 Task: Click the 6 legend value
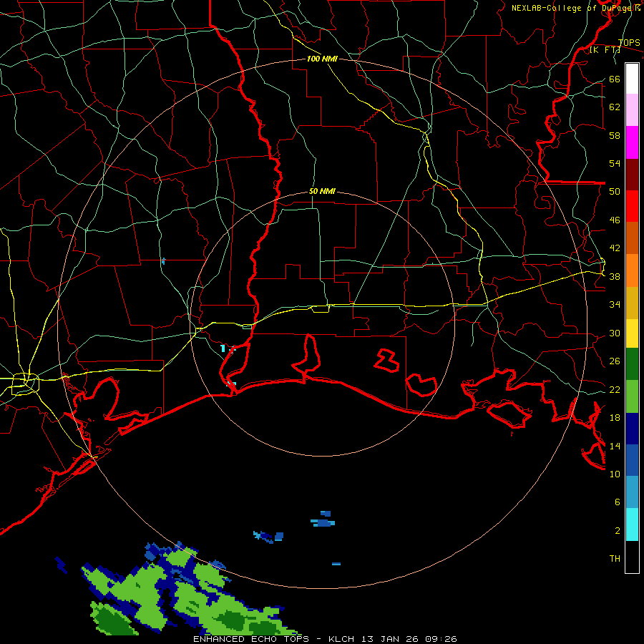click(617, 502)
